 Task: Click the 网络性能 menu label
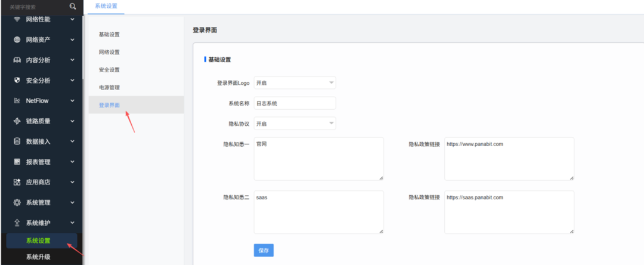tap(38, 19)
